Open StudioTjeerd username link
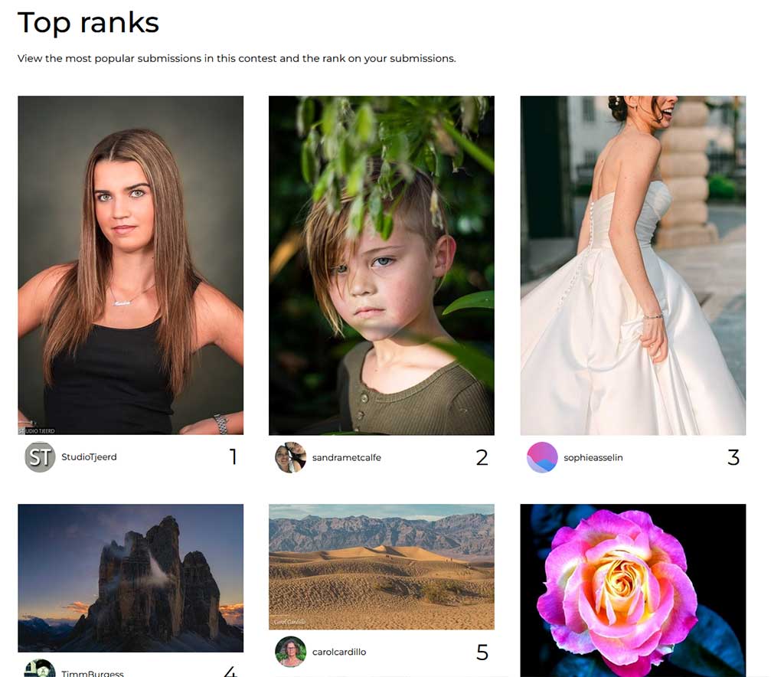This screenshot has height=677, width=784. pos(89,457)
